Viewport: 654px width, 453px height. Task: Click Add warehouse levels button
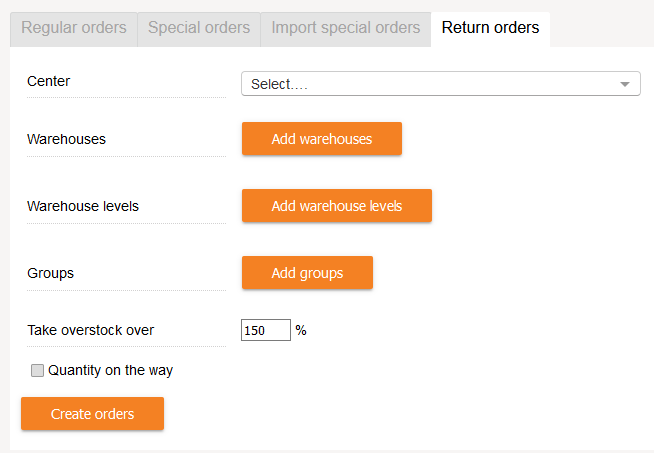[x=336, y=206]
